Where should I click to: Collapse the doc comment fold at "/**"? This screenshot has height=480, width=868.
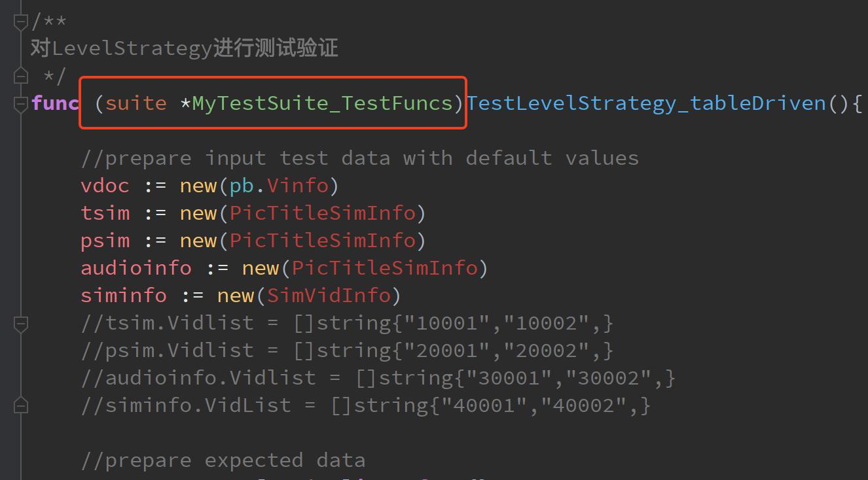21,21
